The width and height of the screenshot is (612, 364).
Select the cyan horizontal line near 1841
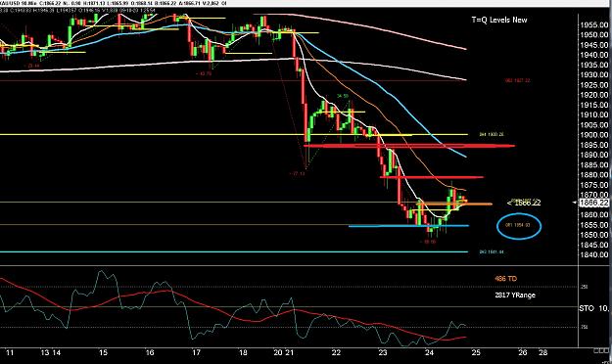coord(234,251)
